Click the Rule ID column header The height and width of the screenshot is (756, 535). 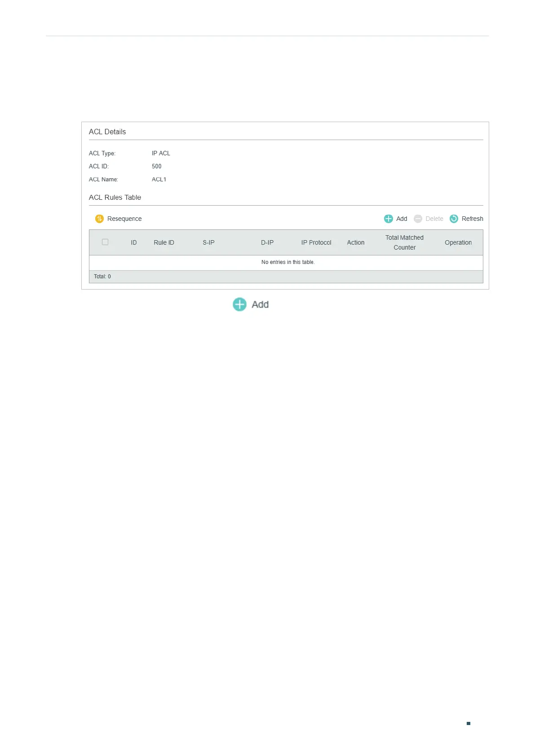164,242
